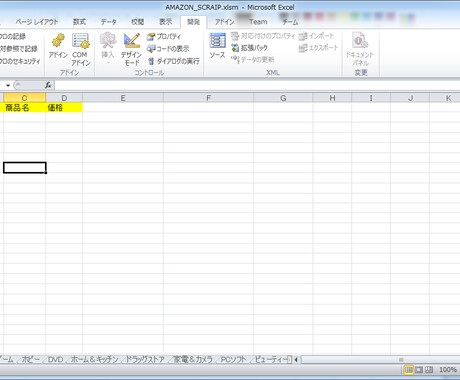Screen dimensions: 460x380
Task: Expand the Name Box dropdown arrow
Action: click(x=8, y=85)
